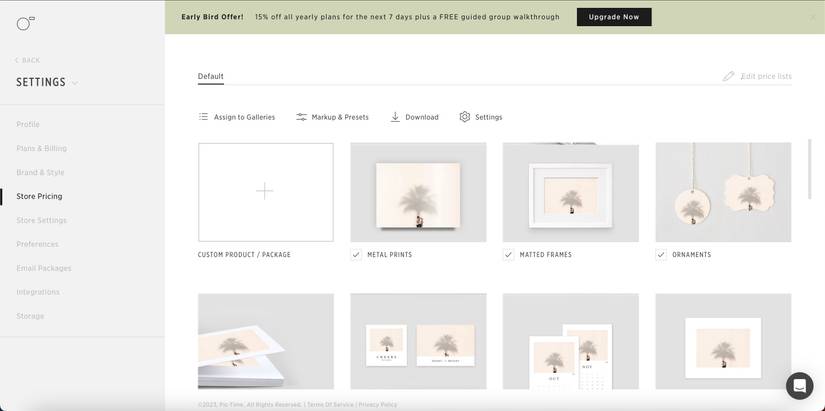
Task: Add a custom product with plus icon
Action: 265,191
